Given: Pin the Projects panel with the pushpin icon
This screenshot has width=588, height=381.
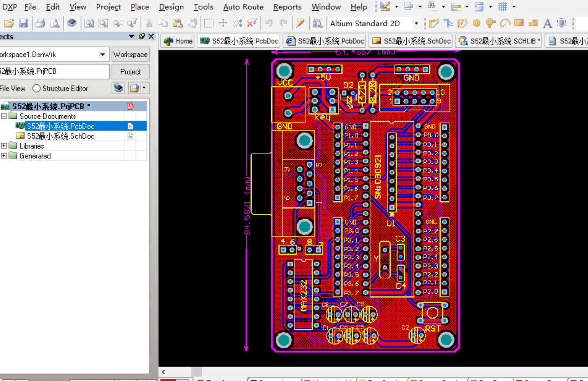Looking at the screenshot, I should 142,36.
